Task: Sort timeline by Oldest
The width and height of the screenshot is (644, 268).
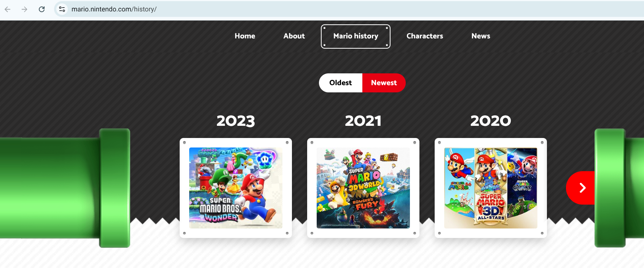Action: tap(341, 83)
